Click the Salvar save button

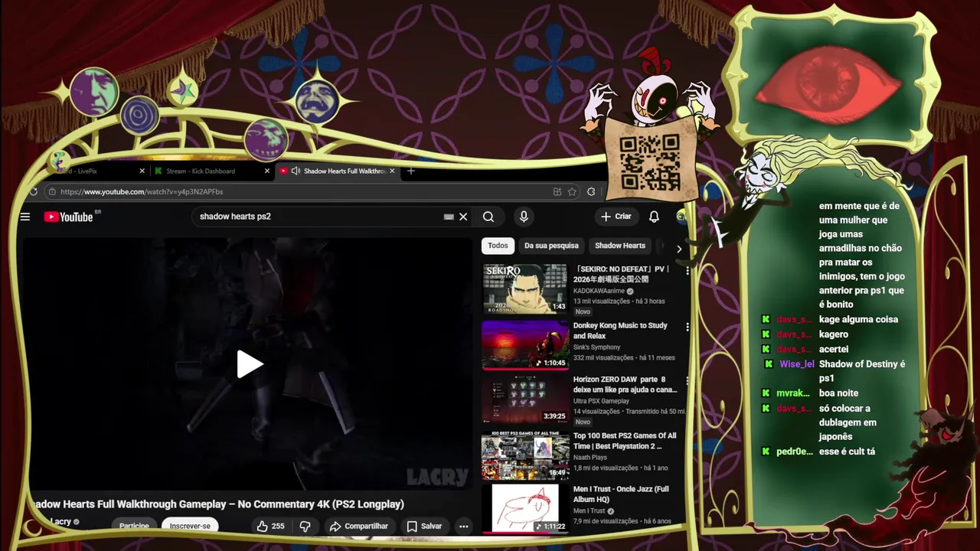click(x=424, y=526)
